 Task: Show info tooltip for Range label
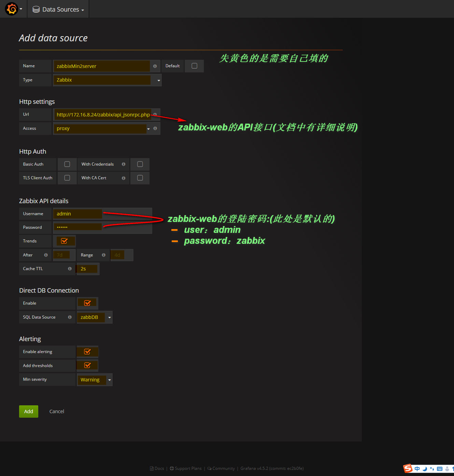coord(104,255)
